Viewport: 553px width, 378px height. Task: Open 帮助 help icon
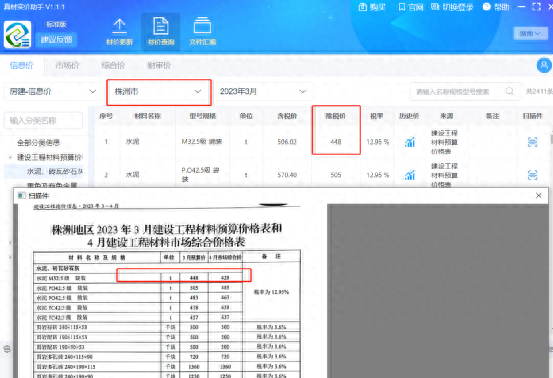(x=496, y=7)
